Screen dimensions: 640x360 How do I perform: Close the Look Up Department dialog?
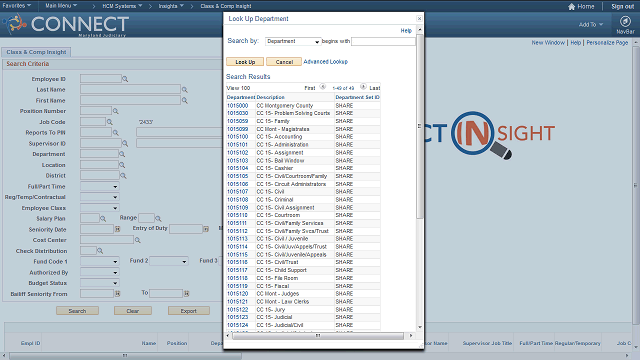pyautogui.click(x=419, y=19)
